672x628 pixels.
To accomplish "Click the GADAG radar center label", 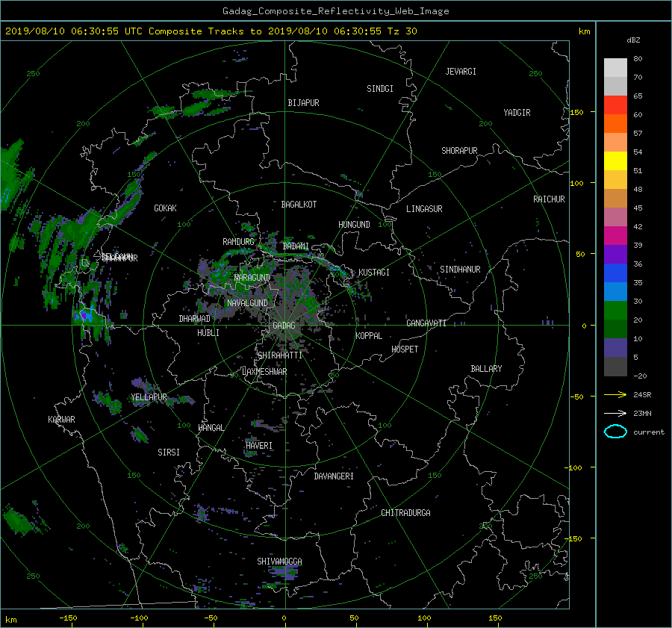I will coord(284,326).
